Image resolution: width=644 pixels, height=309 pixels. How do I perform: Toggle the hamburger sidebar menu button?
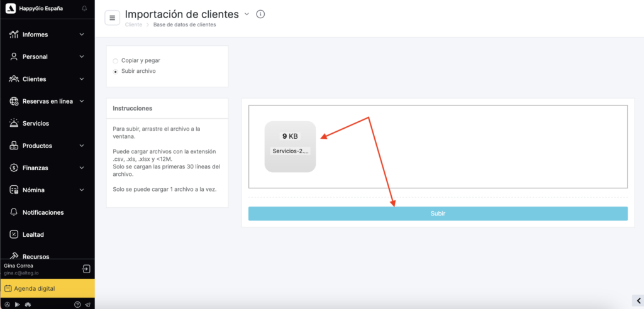tap(113, 18)
